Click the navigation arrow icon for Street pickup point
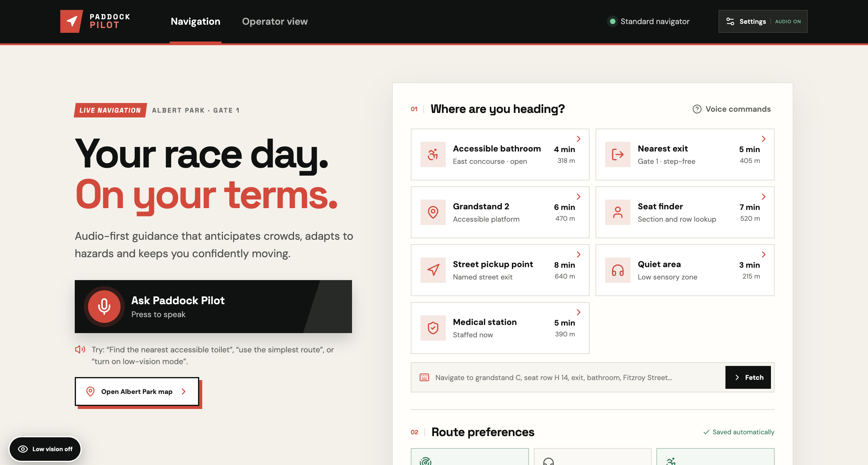The height and width of the screenshot is (465, 868). 433,270
